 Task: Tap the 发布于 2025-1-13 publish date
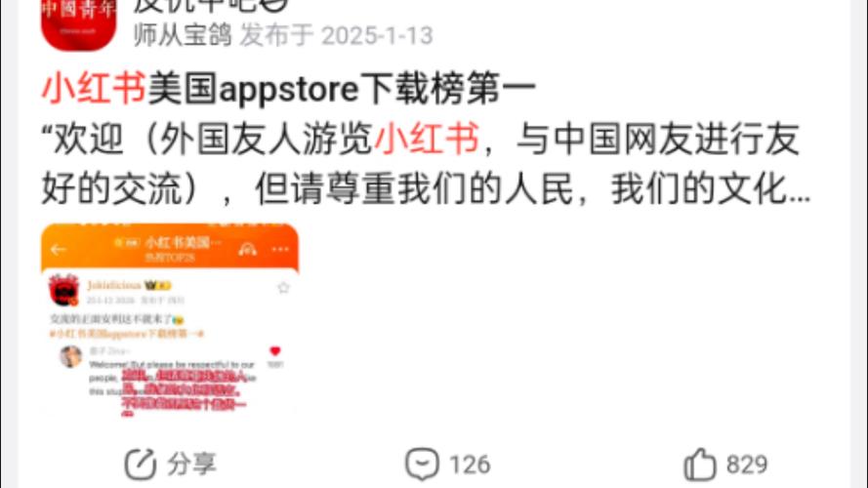tap(336, 35)
